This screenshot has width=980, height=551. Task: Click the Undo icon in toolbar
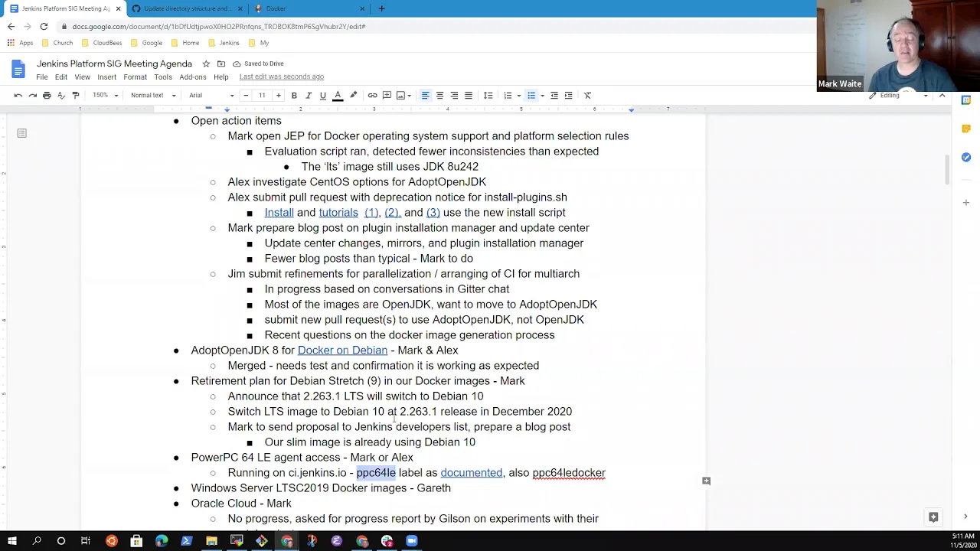[18, 96]
